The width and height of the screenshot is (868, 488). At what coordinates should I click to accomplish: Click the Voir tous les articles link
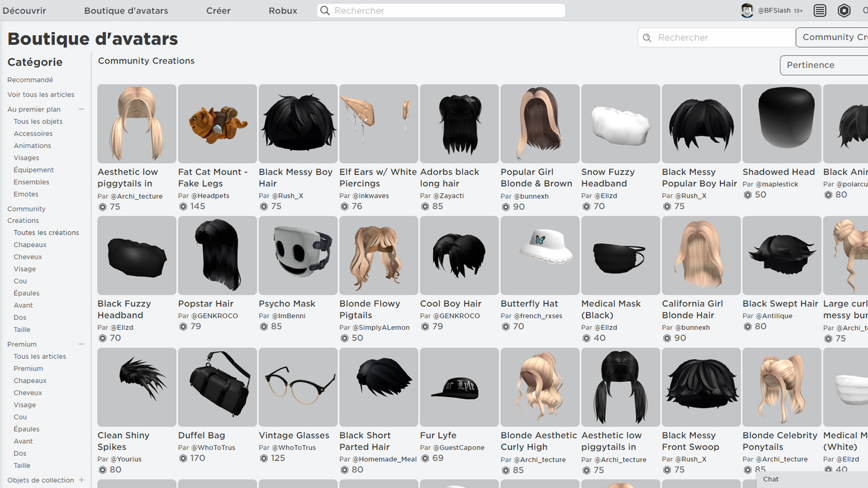click(40, 94)
